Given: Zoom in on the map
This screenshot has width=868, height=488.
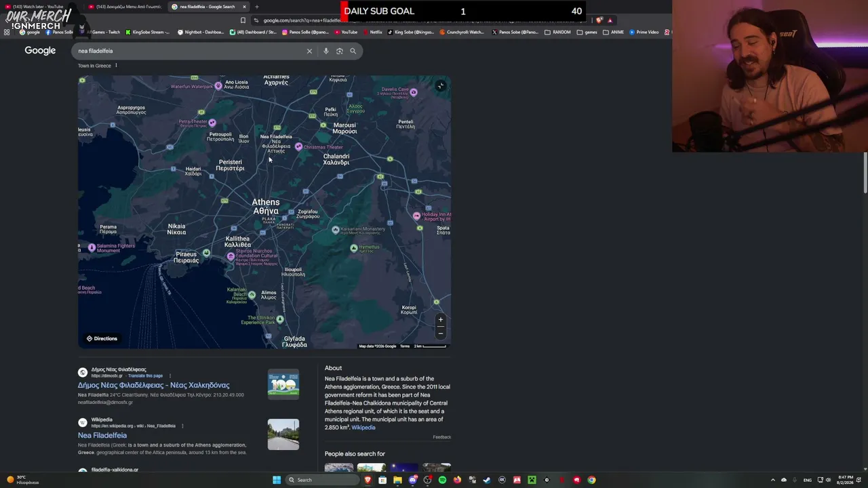Looking at the screenshot, I should tap(441, 320).
